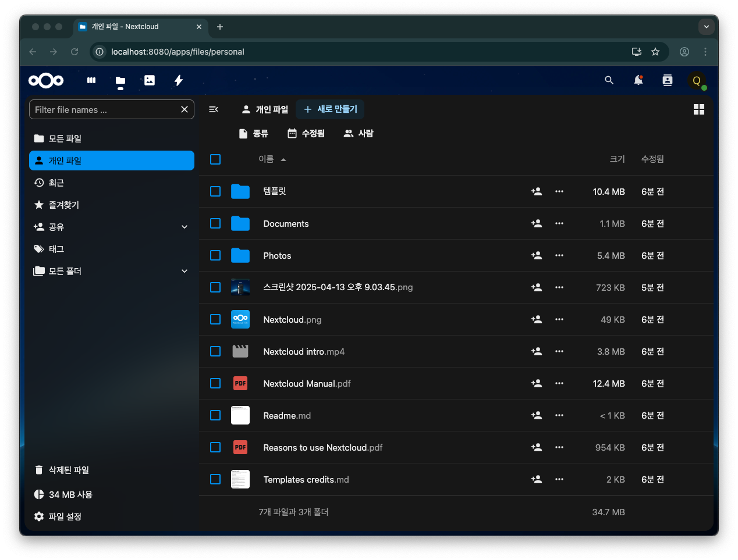The height and width of the screenshot is (560, 738).
Task: Open the 34 MB 사용 storage entry
Action: pos(112,494)
